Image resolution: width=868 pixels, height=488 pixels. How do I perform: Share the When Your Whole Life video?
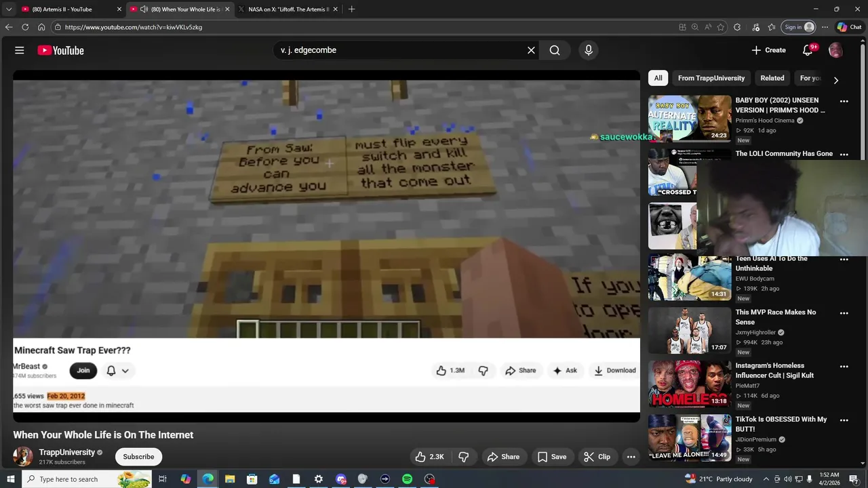point(503,457)
